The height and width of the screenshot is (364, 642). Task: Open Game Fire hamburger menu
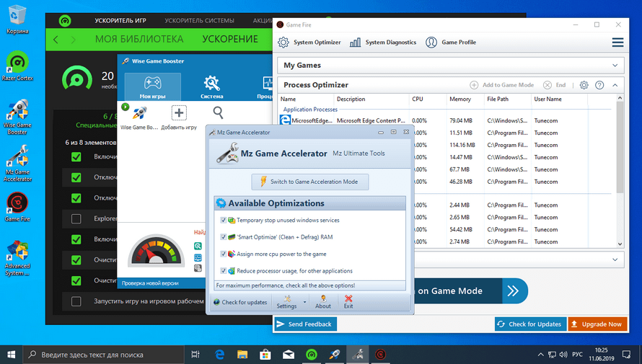coord(618,42)
